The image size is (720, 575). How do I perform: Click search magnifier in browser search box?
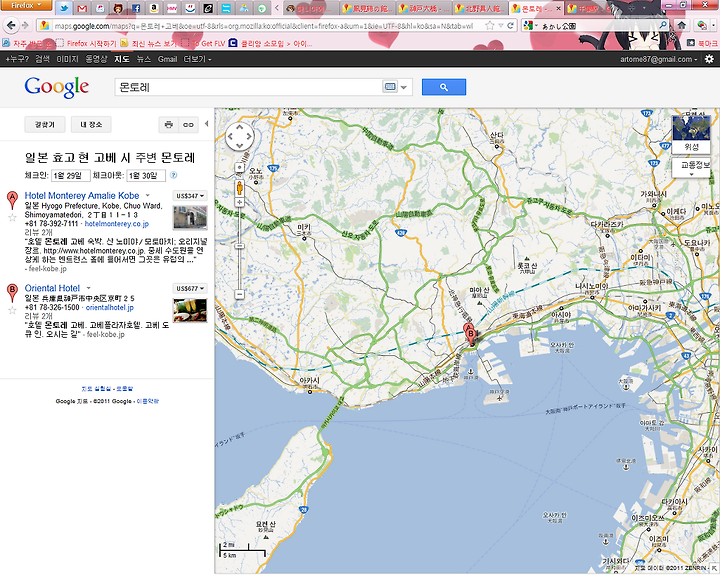(663, 25)
